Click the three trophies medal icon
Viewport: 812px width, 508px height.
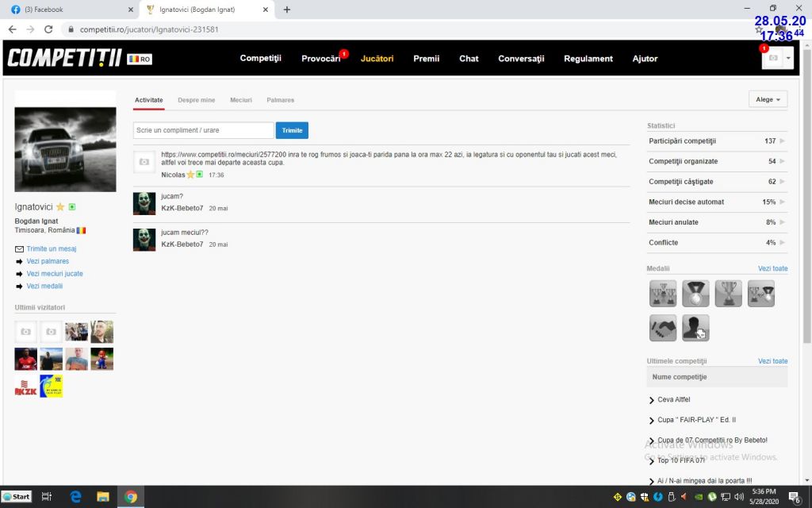pos(663,293)
